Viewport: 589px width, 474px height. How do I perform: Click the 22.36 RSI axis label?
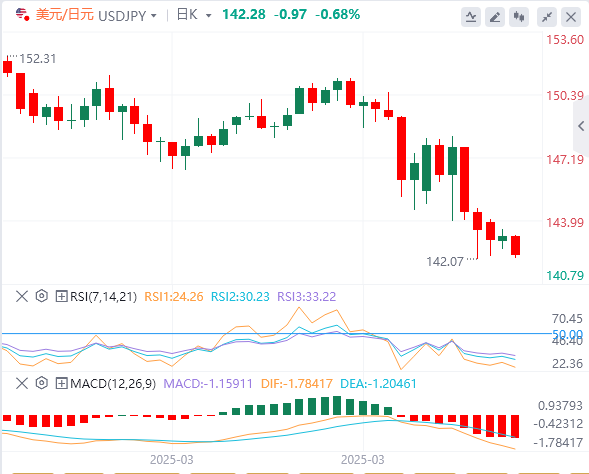(567, 364)
